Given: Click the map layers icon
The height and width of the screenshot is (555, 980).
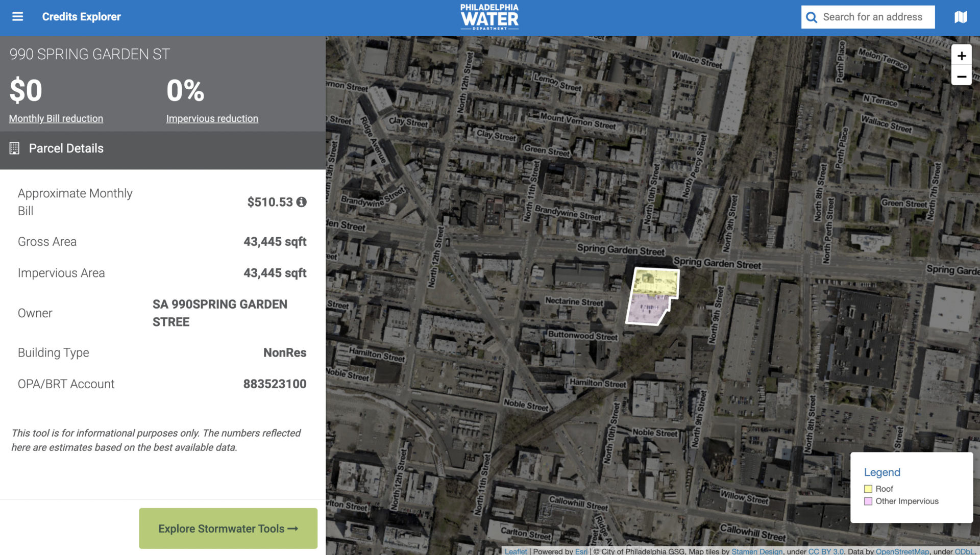Looking at the screenshot, I should [961, 17].
